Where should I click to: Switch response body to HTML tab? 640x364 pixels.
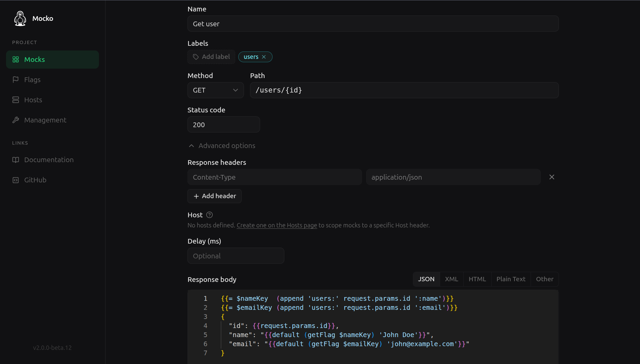coord(477,279)
